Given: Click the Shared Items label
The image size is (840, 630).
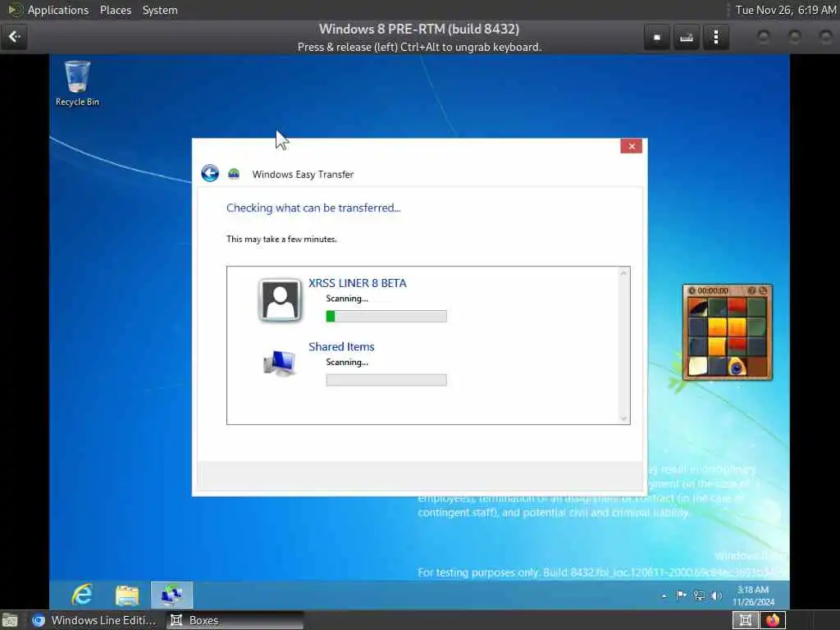Looking at the screenshot, I should [x=341, y=347].
